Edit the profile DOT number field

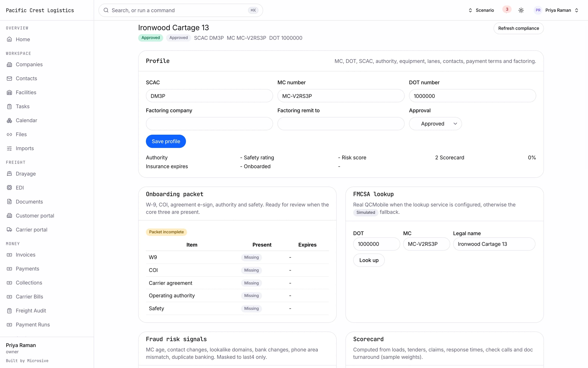pyautogui.click(x=472, y=96)
